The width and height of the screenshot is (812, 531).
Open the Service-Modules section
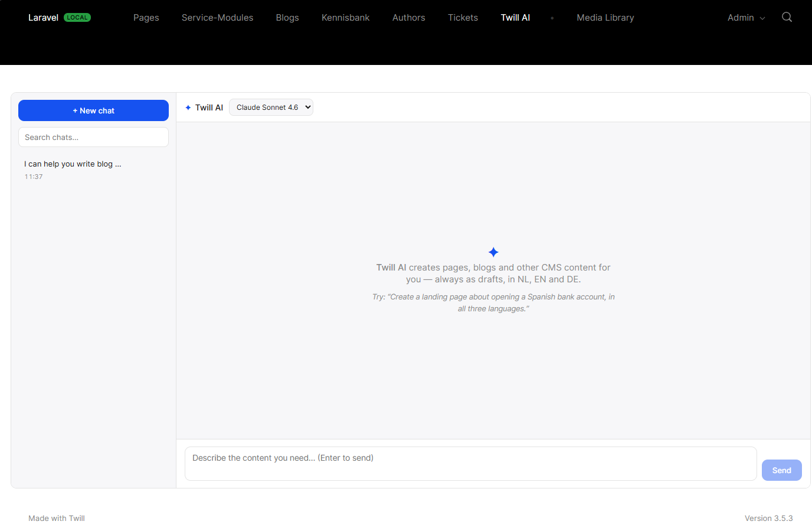pos(217,18)
